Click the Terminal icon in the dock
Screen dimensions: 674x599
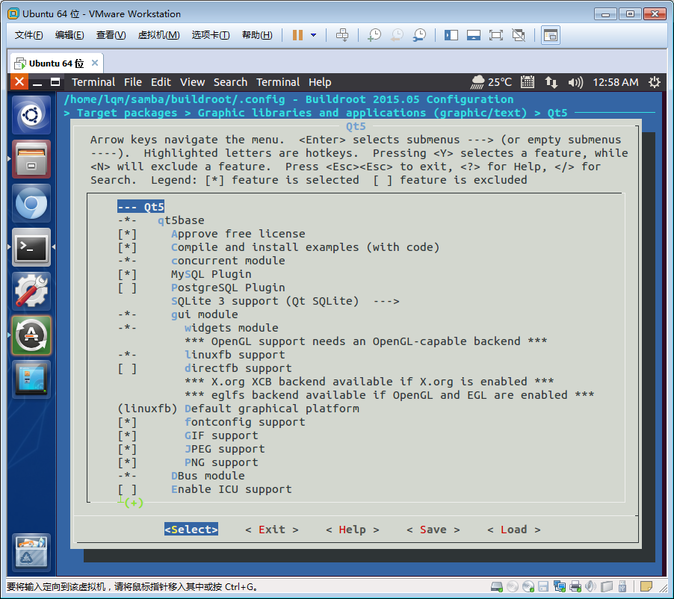coord(31,247)
